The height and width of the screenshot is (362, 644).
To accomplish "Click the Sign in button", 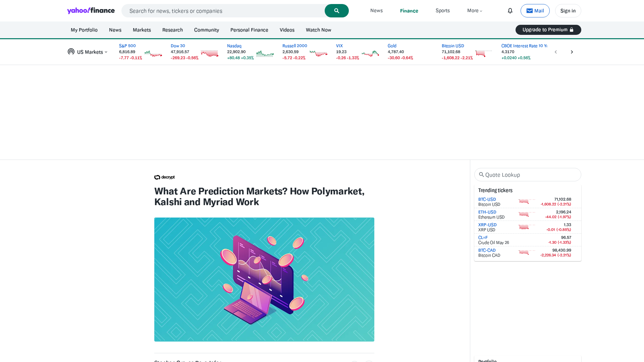I will click(568, 11).
